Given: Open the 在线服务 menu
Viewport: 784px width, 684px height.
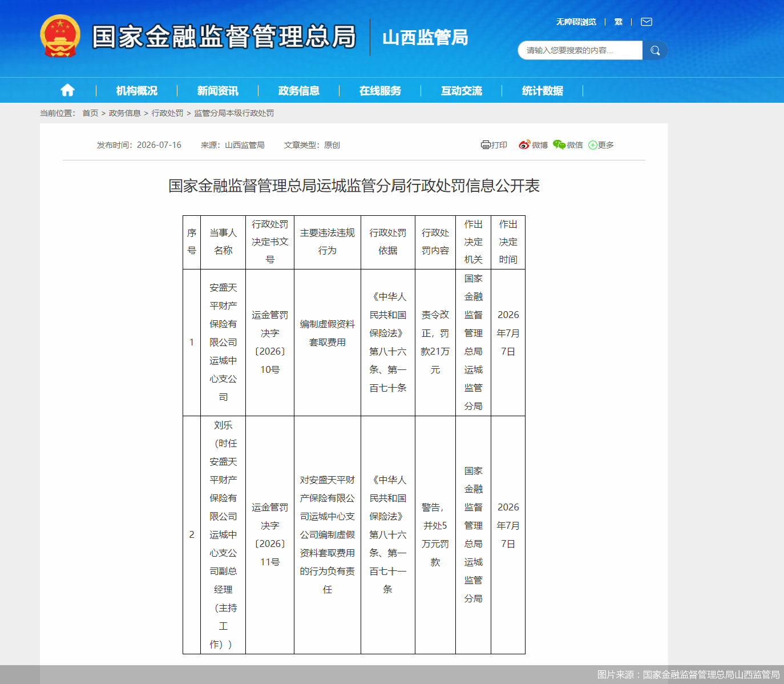Looking at the screenshot, I should [380, 90].
